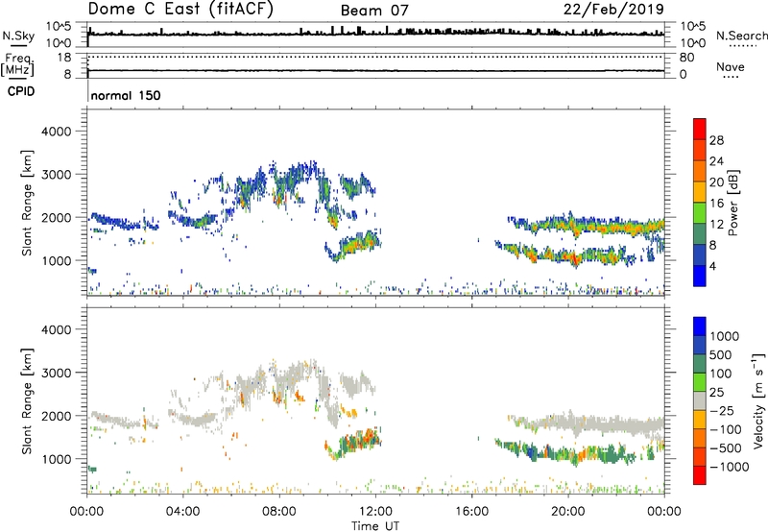Image resolution: width=768 pixels, height=532 pixels.
Task: Click the "16:00" time tick label
Action: point(471,512)
